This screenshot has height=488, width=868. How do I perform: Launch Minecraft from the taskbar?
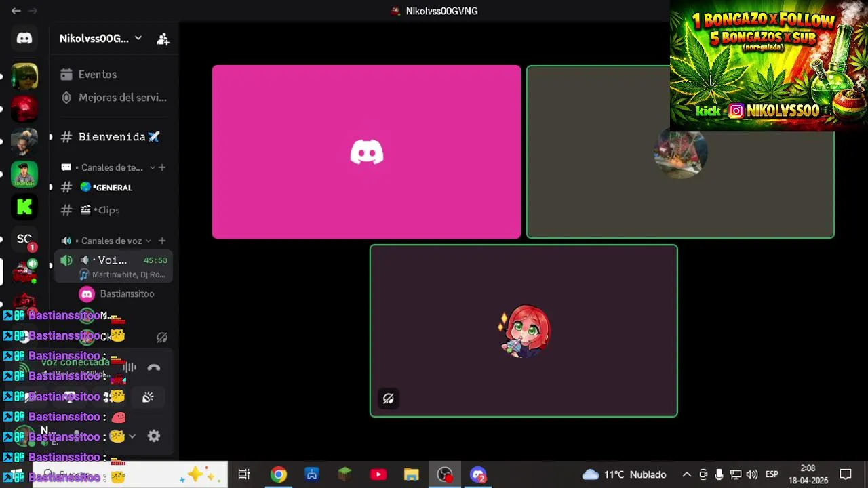(344, 474)
